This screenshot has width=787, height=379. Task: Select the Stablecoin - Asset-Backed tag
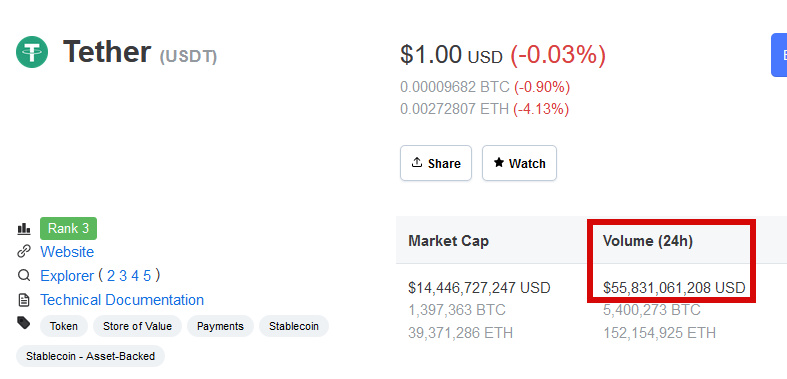pos(90,356)
